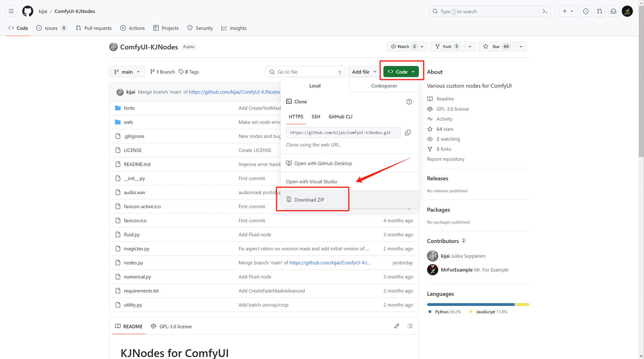Open the command palette icon
The width and height of the screenshot is (644, 359).
[545, 12]
